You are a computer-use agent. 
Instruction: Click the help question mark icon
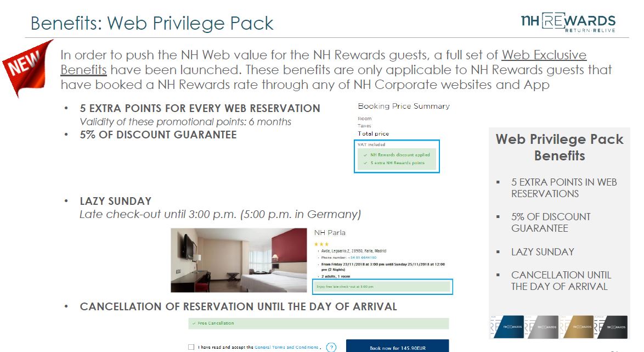click(x=331, y=348)
